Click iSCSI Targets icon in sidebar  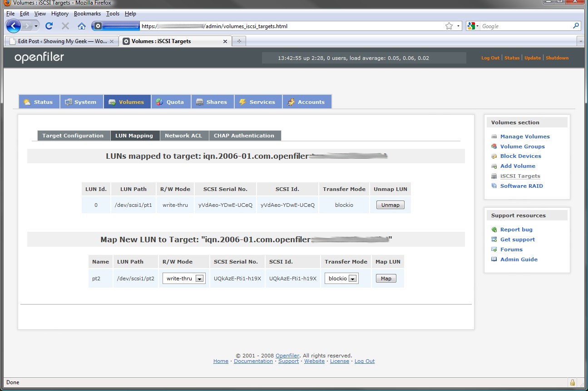point(494,176)
